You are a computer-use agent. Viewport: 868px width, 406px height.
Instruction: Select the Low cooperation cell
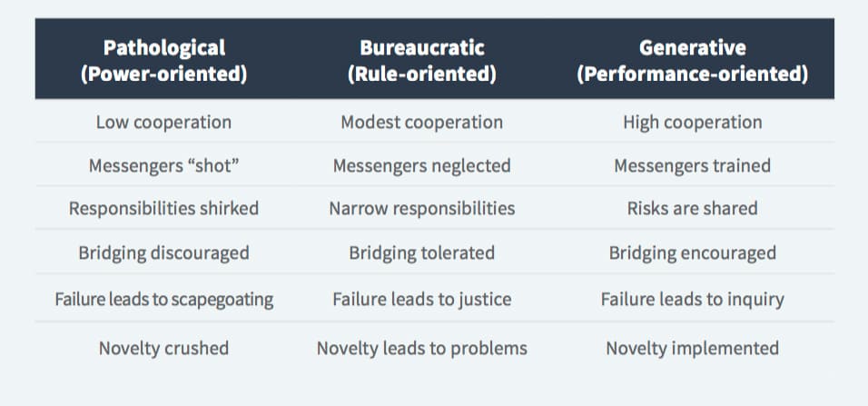point(163,122)
